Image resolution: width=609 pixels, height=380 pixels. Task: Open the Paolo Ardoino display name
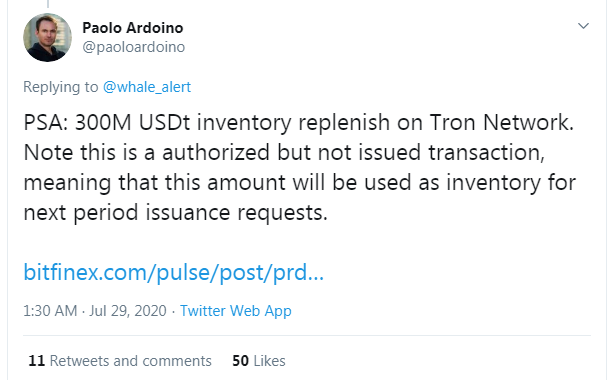(133, 28)
